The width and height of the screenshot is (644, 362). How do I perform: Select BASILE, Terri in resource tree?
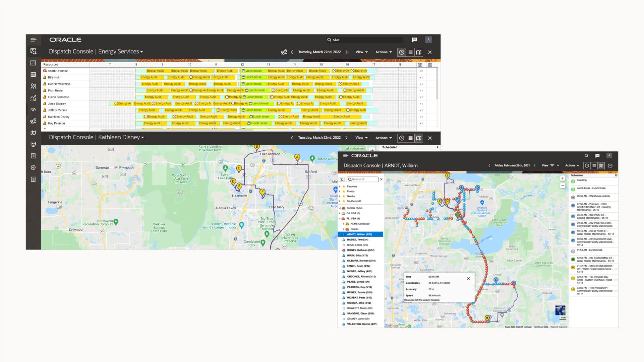[357, 239]
